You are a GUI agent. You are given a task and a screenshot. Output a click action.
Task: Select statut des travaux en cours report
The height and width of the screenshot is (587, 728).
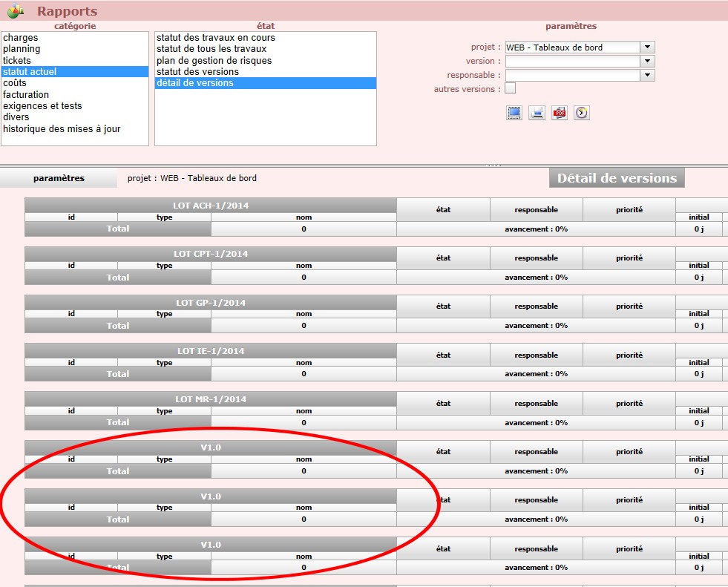[x=215, y=38]
